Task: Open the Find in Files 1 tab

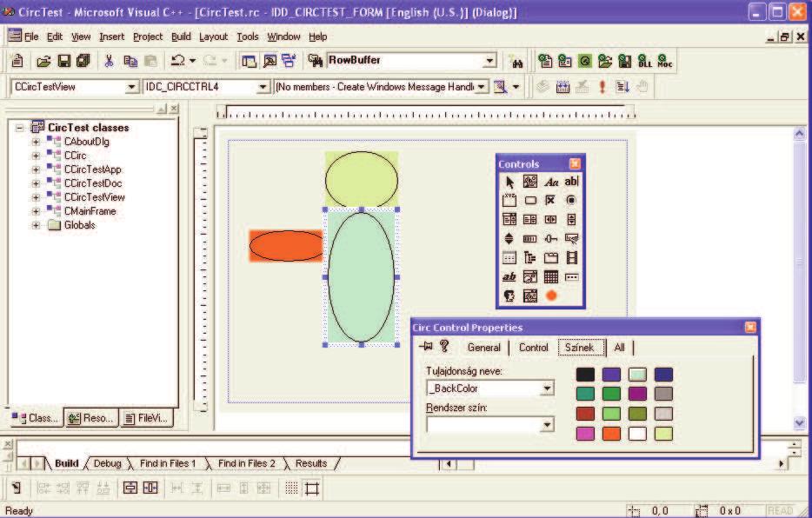Action: click(x=168, y=463)
